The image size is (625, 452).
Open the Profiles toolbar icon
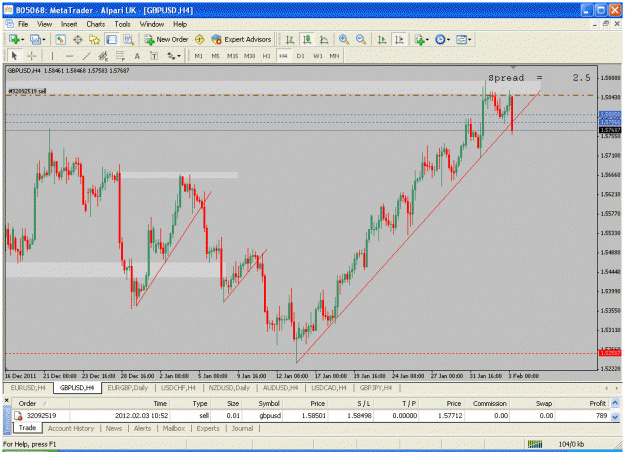coord(35,39)
